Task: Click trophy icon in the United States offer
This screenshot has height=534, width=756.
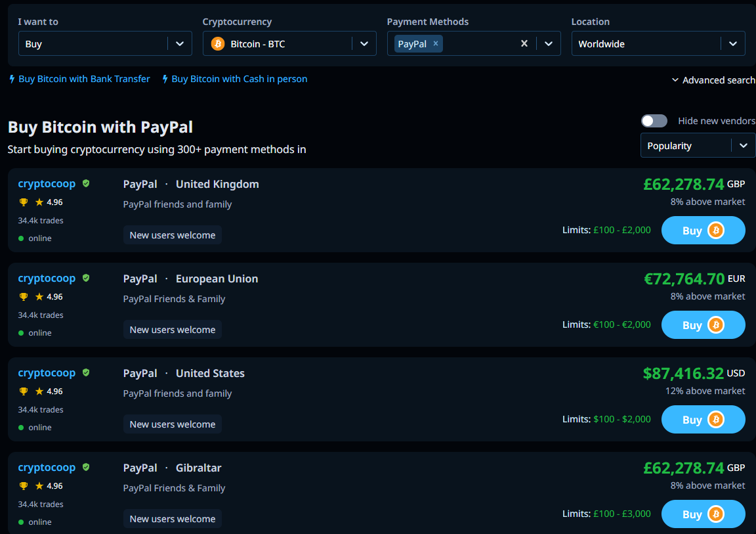Action: 23,391
